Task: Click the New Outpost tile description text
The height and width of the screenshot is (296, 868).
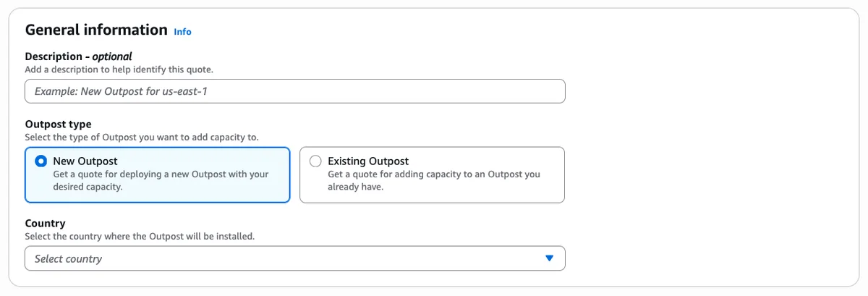Action: (x=161, y=180)
